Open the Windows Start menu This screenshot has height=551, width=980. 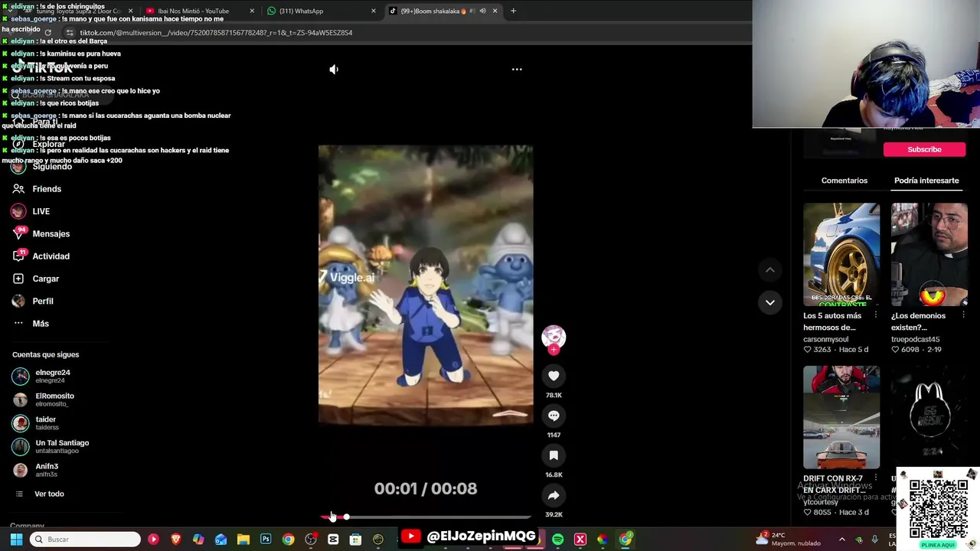point(16,540)
